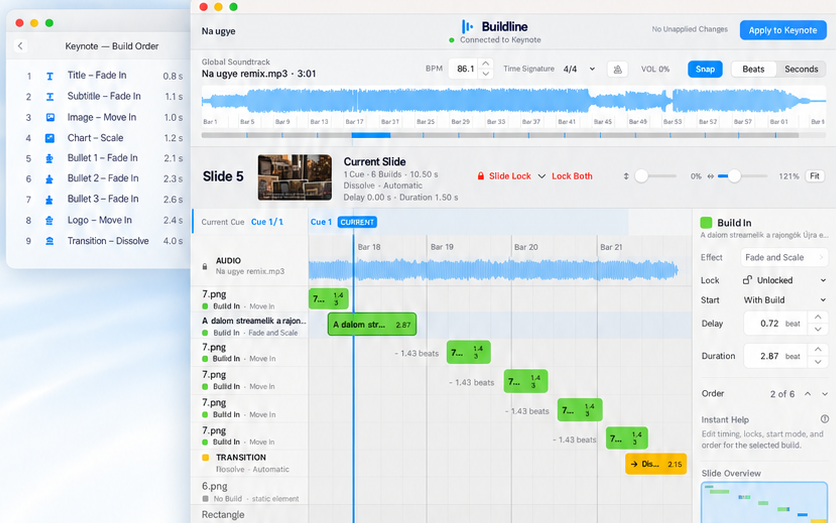Click the Delay 0.72 beat field
Viewport: 836px width, 523px height.
pyautogui.click(x=777, y=324)
